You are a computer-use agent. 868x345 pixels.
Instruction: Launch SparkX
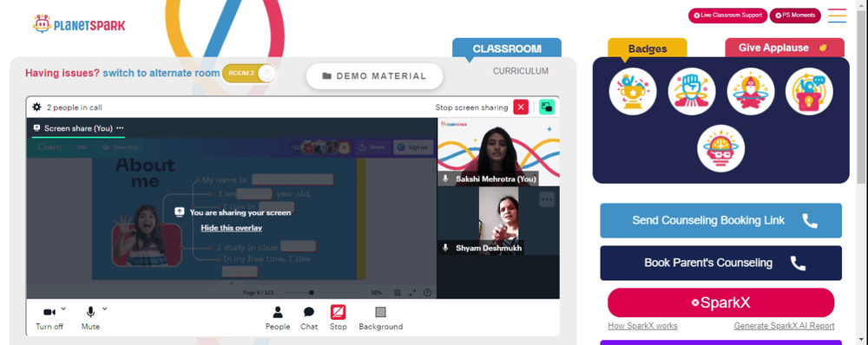tap(720, 303)
